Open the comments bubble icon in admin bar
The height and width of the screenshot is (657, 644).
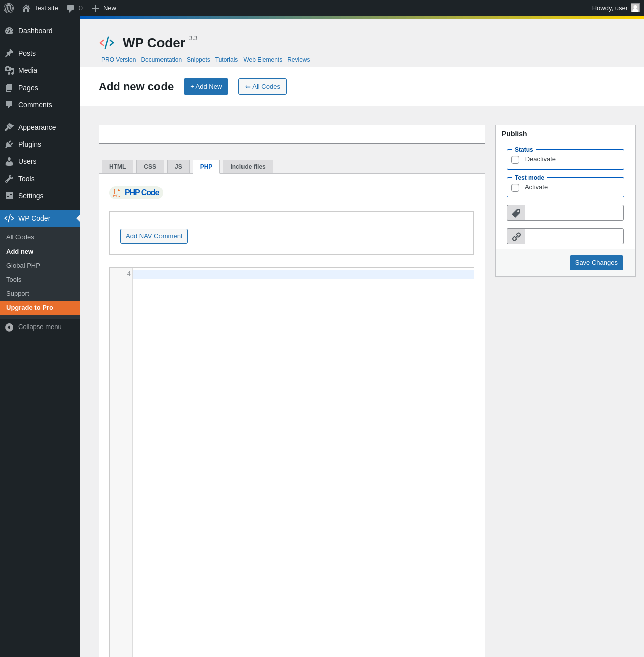click(x=71, y=8)
